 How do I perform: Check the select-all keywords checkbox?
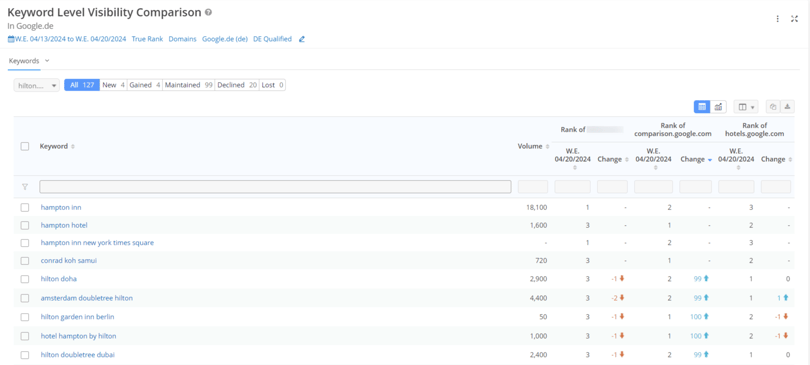[x=25, y=147]
